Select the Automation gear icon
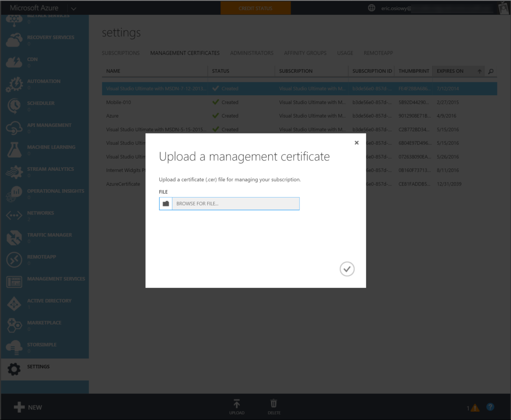The width and height of the screenshot is (511, 420). (14, 84)
